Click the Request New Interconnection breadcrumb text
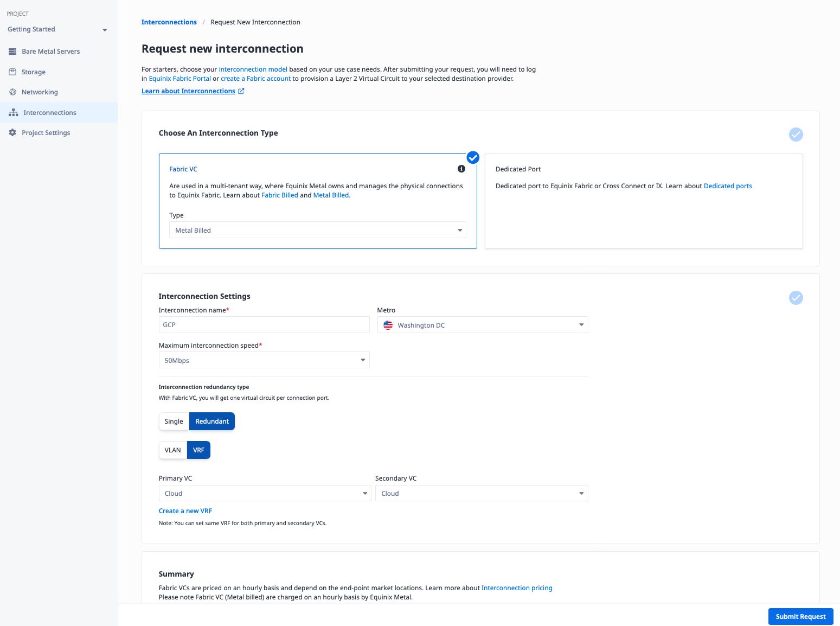This screenshot has height=626, width=840. (255, 22)
